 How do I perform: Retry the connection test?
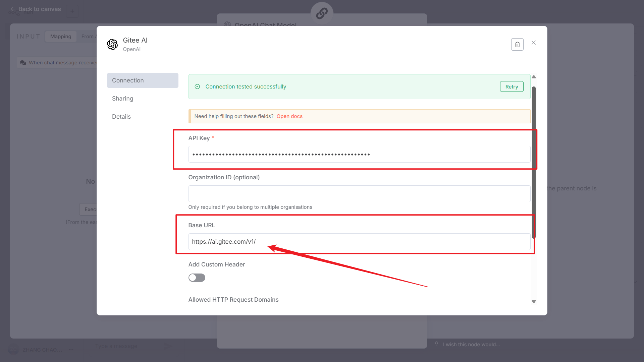click(x=512, y=86)
